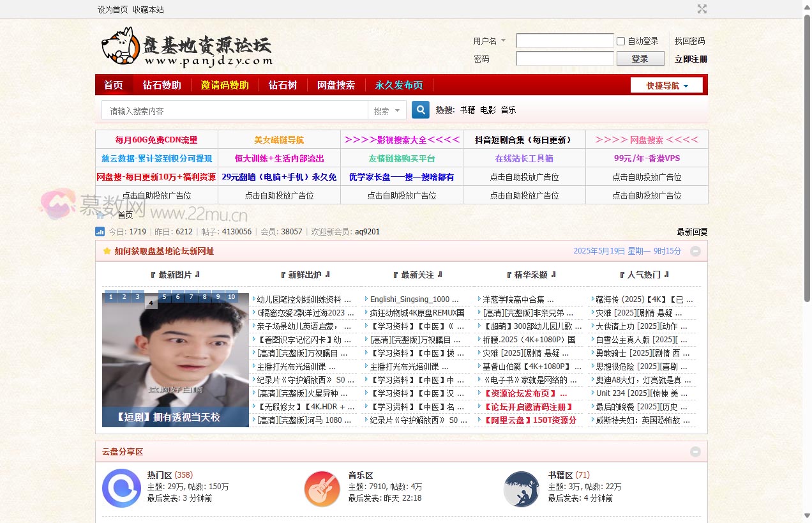Select the 书籍区 reading figure icon
812x523 pixels.
click(x=522, y=489)
